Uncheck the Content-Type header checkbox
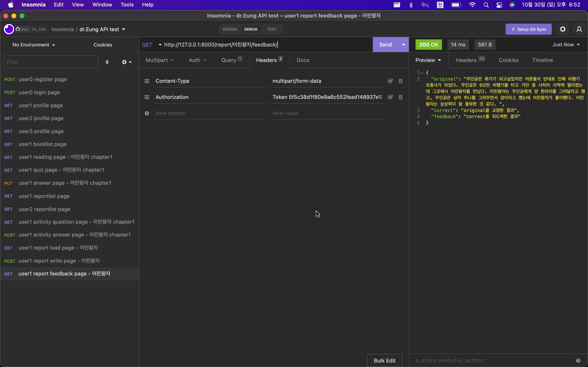The width and height of the screenshot is (588, 367). click(390, 81)
